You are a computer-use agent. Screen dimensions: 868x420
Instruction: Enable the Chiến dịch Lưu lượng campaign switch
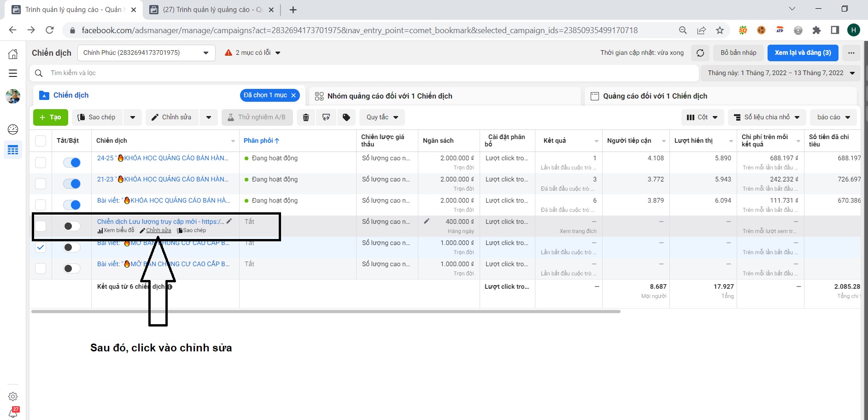(x=72, y=226)
